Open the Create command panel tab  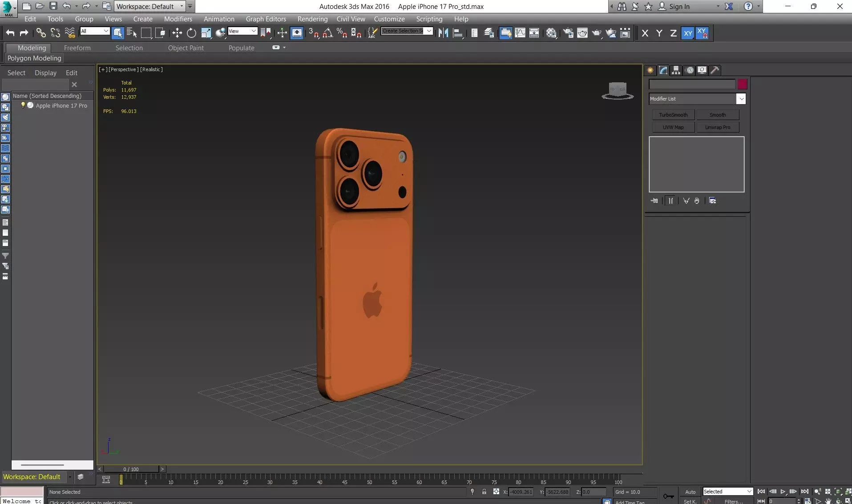(x=650, y=70)
